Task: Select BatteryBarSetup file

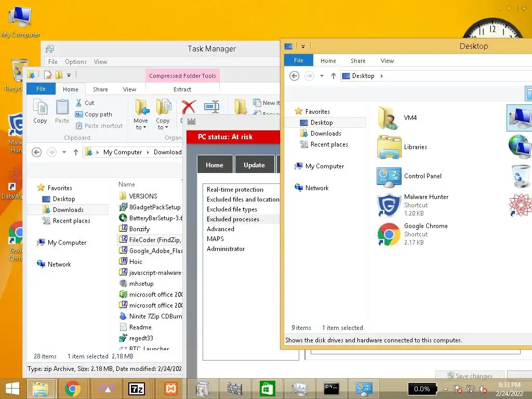Action: pos(151,218)
